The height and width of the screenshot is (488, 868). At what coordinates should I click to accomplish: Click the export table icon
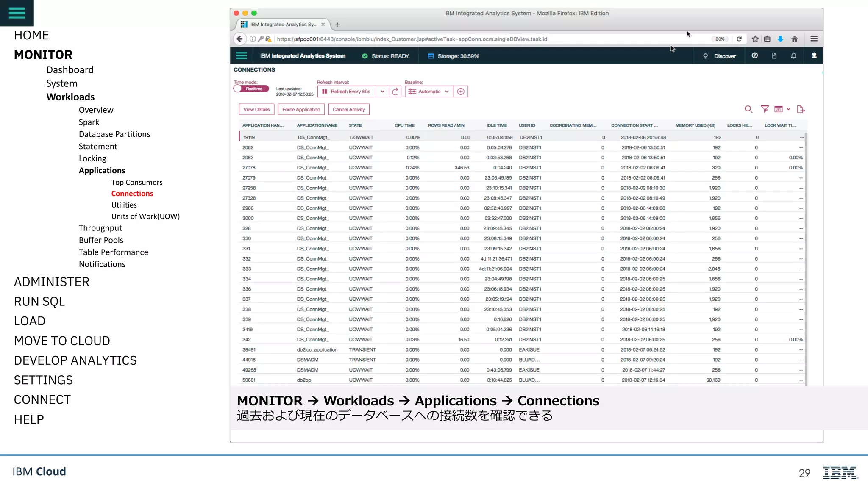801,109
